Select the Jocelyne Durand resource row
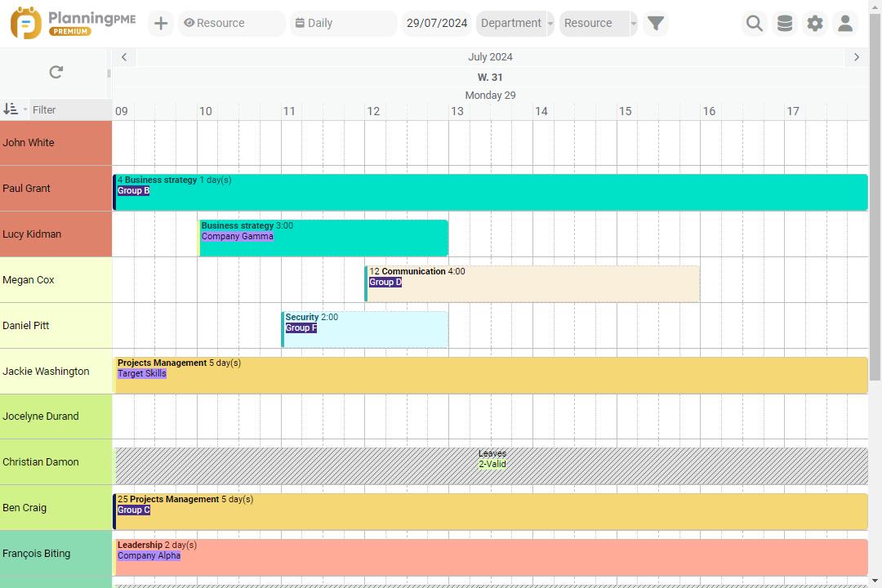Screen dimensions: 882x588 point(56,416)
